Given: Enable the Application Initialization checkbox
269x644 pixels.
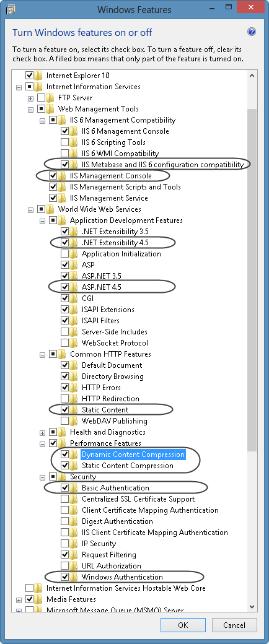Looking at the screenshot, I should coord(64,253).
